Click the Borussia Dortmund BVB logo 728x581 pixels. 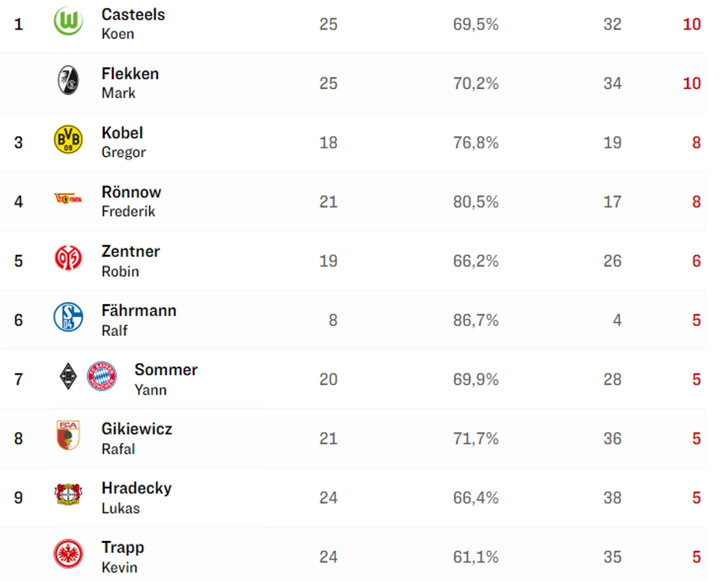(68, 140)
